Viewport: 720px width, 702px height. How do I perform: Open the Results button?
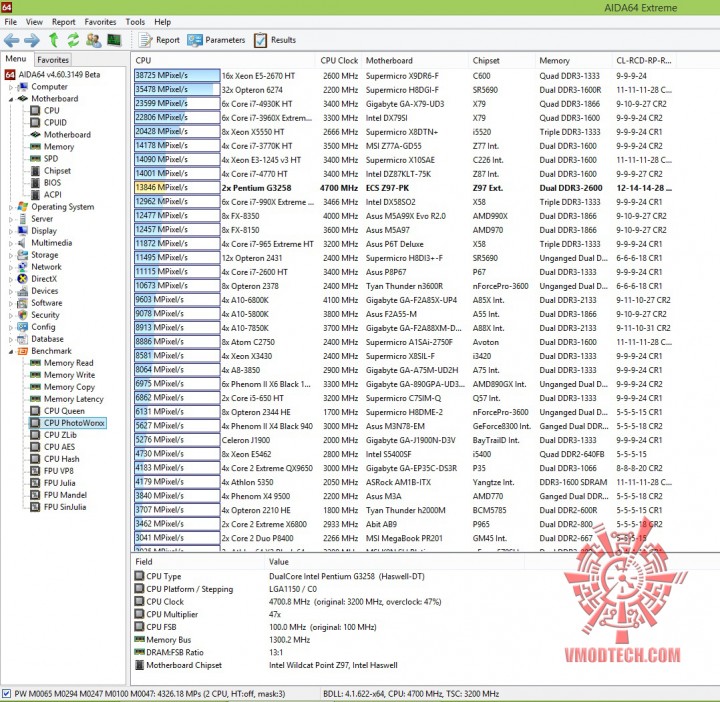[275, 40]
